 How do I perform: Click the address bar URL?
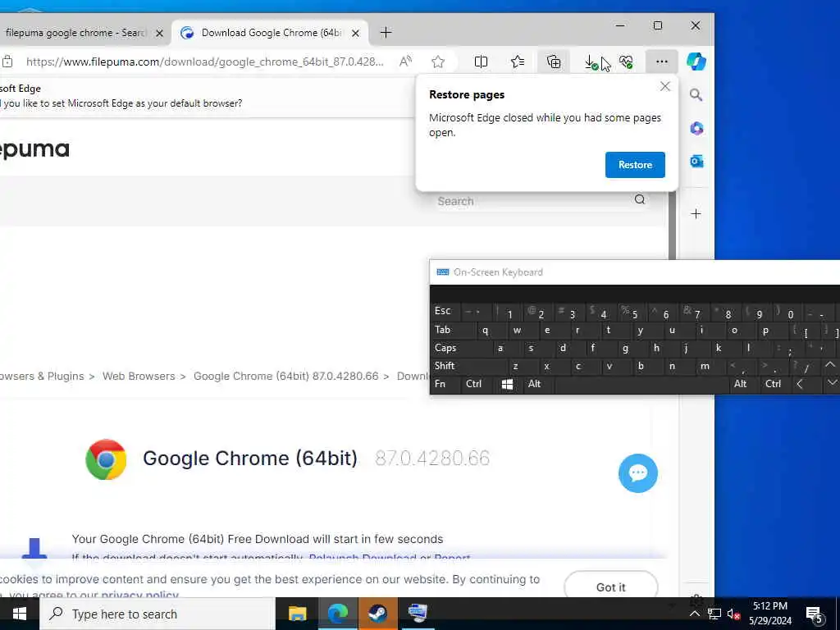tap(204, 62)
